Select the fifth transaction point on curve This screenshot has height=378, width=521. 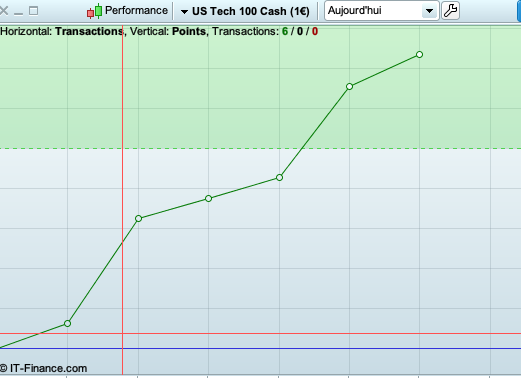(349, 87)
